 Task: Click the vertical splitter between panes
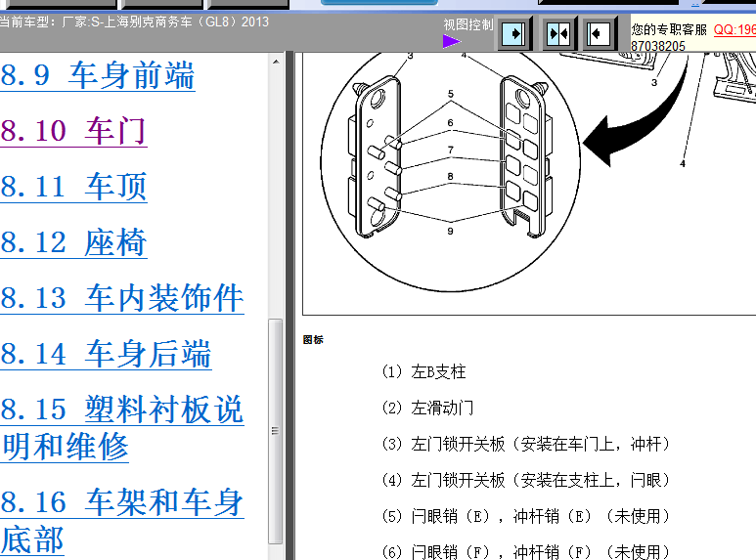pyautogui.click(x=289, y=293)
